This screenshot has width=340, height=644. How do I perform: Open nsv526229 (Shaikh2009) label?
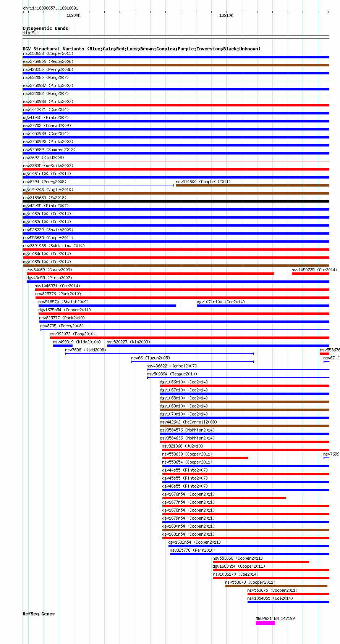click(x=48, y=230)
